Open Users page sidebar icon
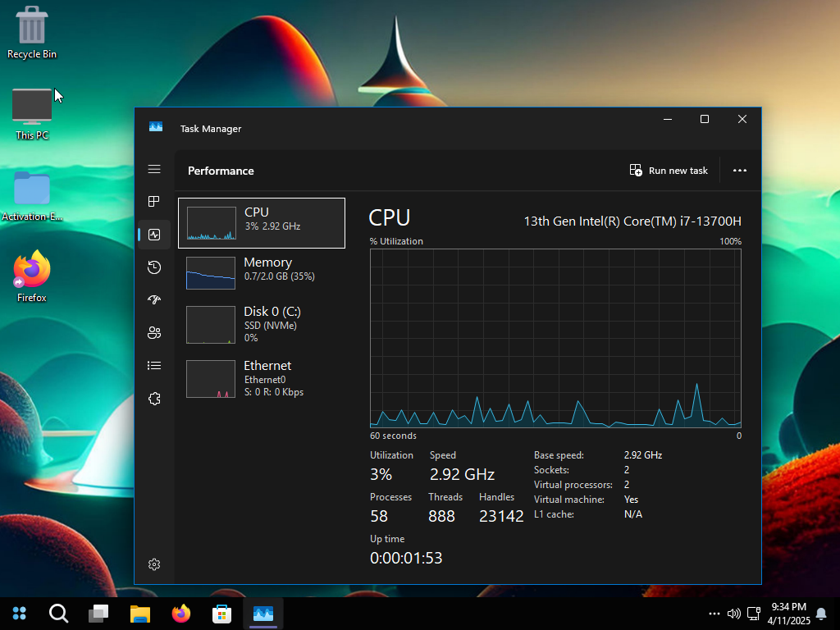Screen dimensions: 840x630 tap(154, 333)
